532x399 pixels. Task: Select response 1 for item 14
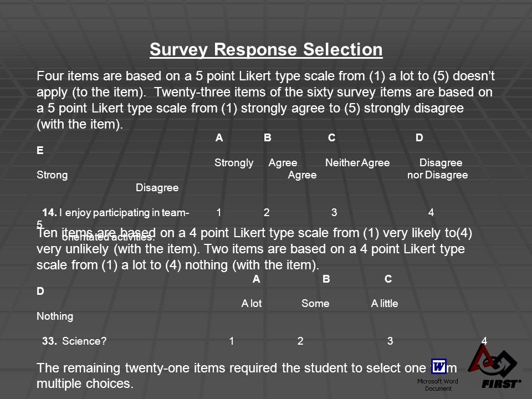pos(219,212)
